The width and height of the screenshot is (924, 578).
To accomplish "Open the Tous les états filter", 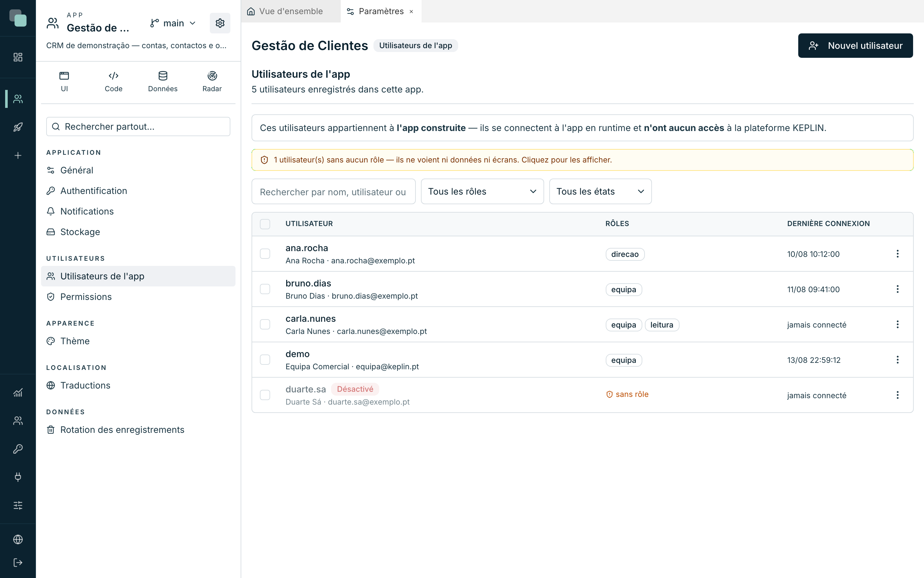I will (x=600, y=191).
